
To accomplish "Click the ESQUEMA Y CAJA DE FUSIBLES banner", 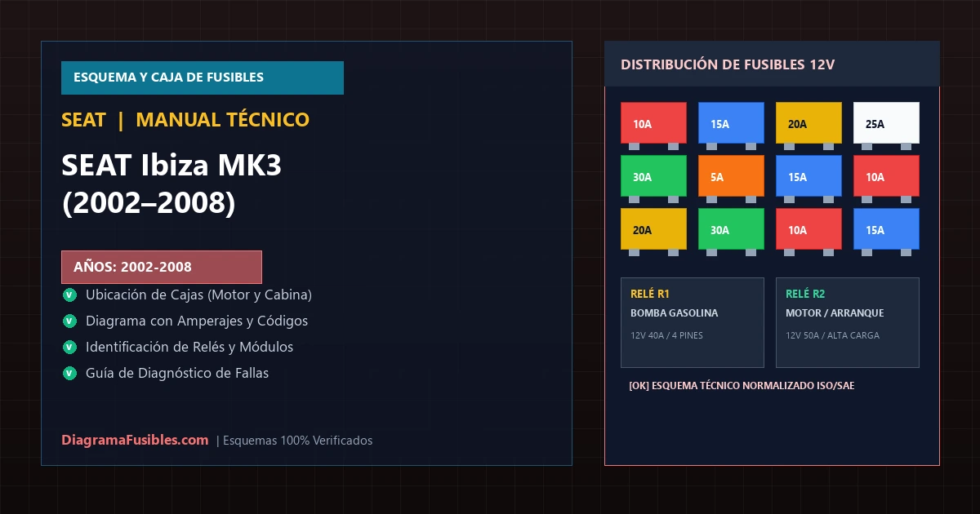I will point(203,78).
